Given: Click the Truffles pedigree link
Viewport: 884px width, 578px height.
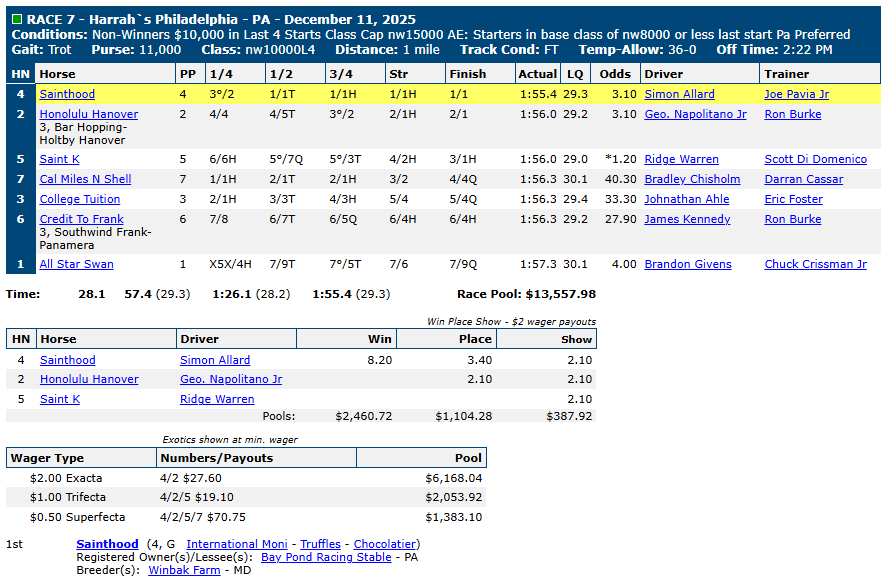Looking at the screenshot, I should point(320,544).
